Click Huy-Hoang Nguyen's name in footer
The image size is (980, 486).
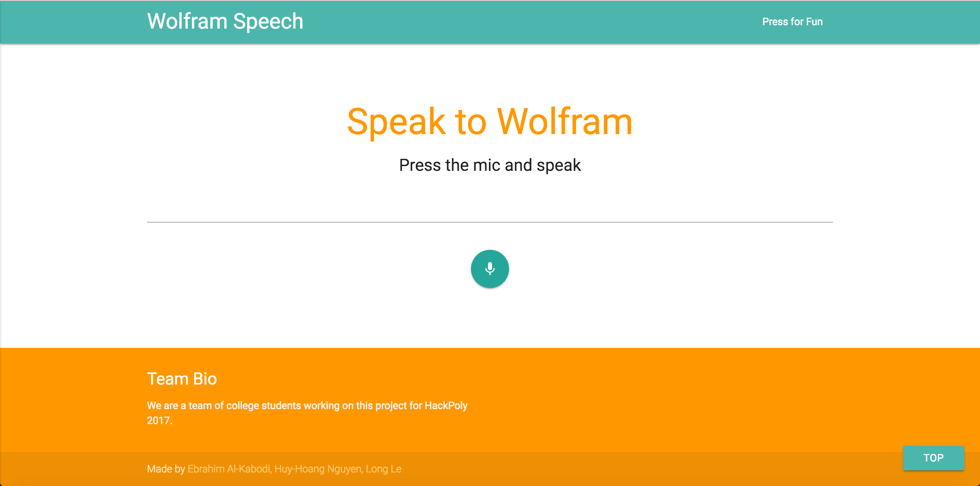318,469
